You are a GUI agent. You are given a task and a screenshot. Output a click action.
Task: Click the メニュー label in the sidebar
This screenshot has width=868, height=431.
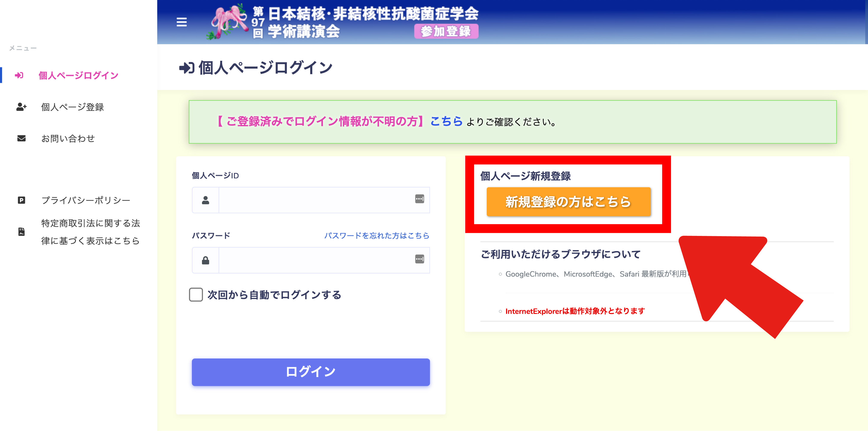(x=23, y=48)
